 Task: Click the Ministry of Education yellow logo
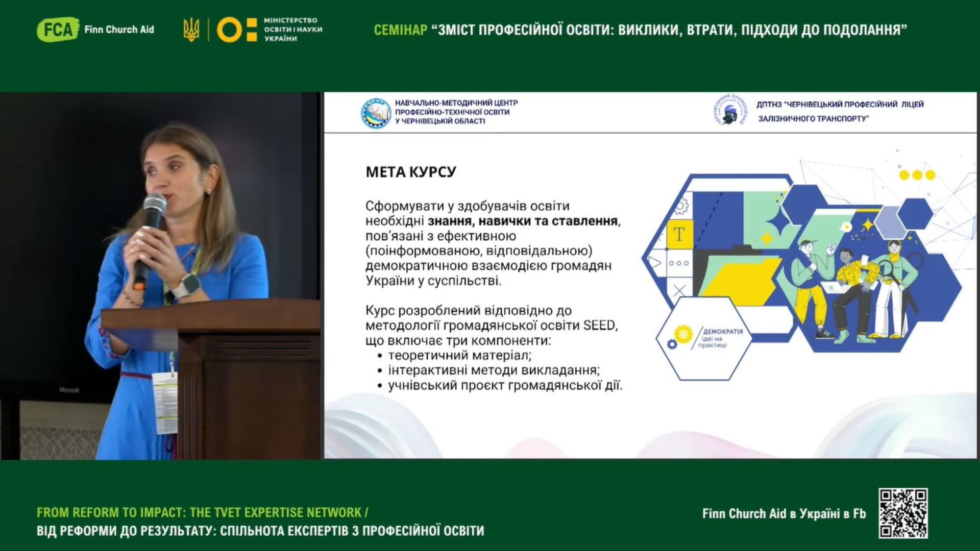237,30
